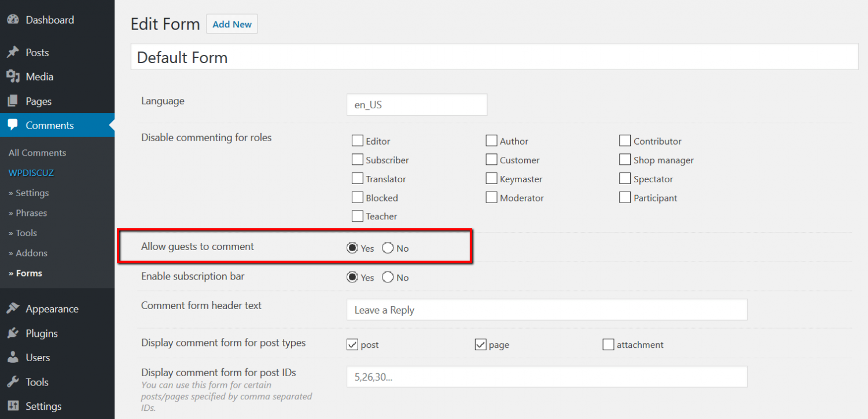The height and width of the screenshot is (419, 868).
Task: Select the Comments speech-bubble icon
Action: (x=13, y=125)
